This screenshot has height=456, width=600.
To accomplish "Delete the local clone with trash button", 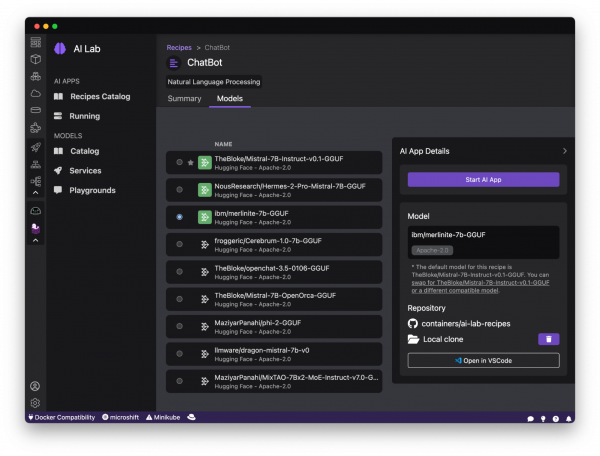I will pos(548,339).
